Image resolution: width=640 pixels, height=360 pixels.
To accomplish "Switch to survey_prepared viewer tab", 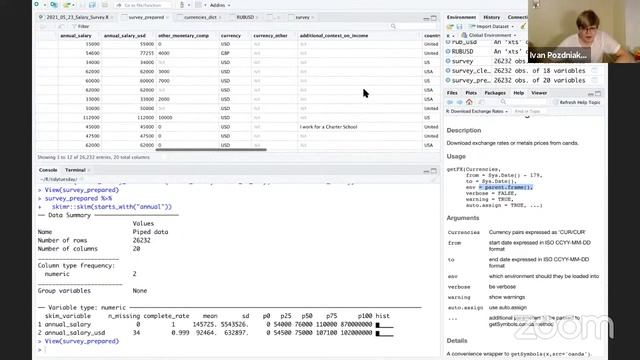I will tap(146, 18).
